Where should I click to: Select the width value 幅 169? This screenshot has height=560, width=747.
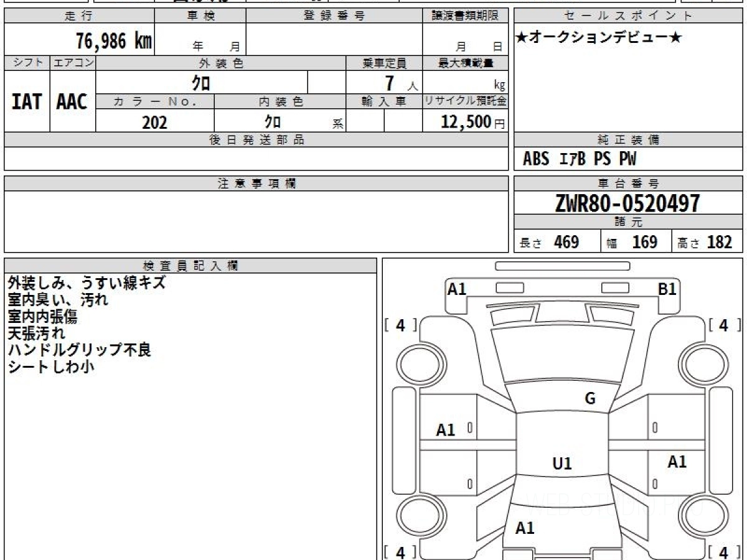pos(632,242)
